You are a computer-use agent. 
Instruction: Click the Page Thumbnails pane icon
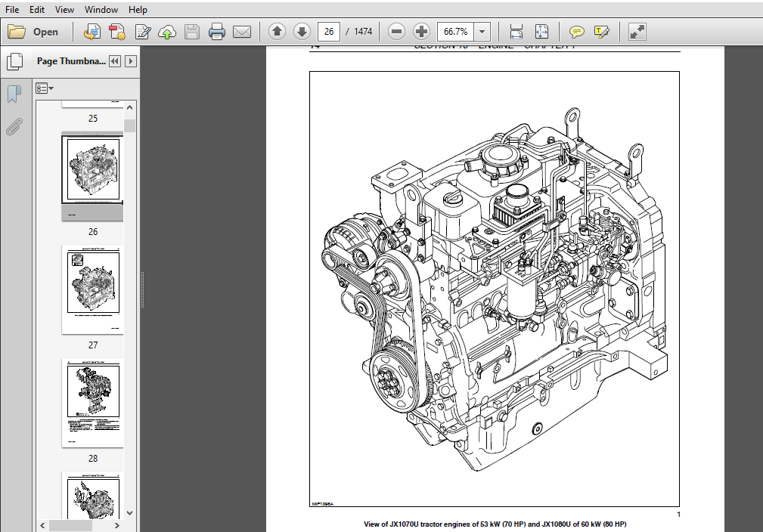point(15,61)
